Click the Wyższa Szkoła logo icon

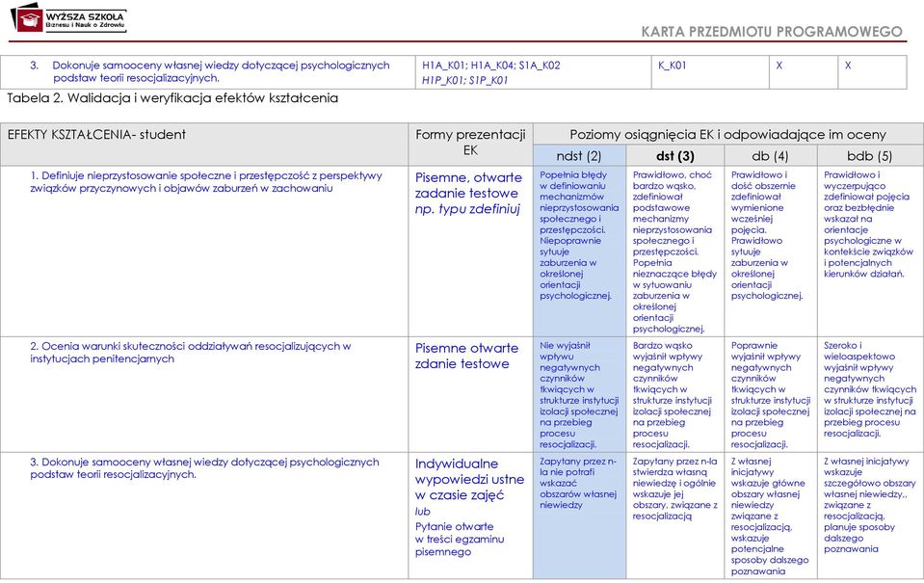pos(27,17)
